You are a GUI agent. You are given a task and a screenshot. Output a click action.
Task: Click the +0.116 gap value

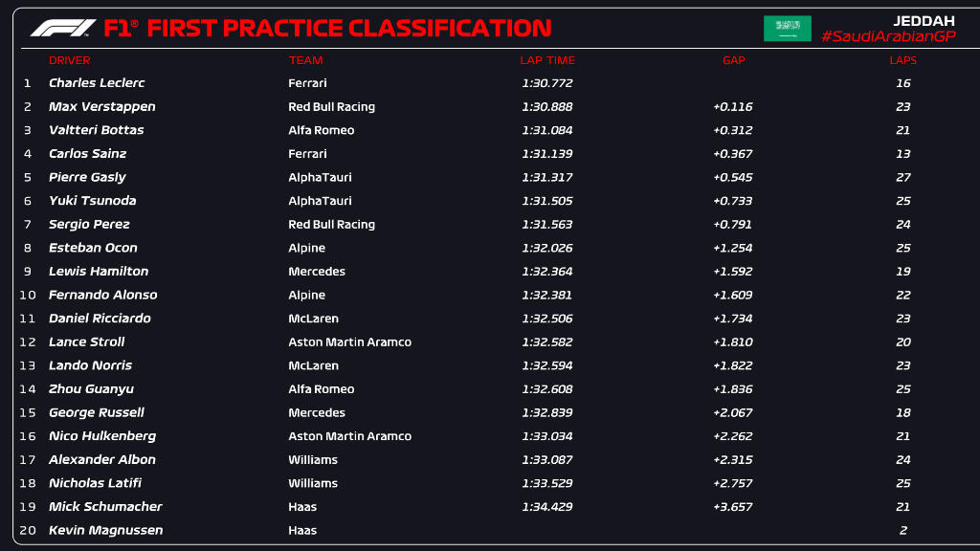coord(732,107)
